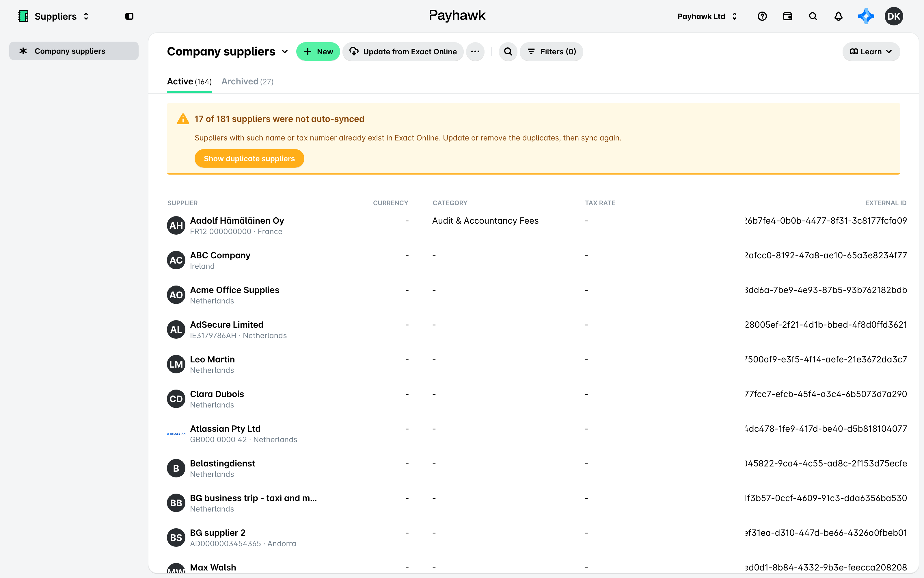The height and width of the screenshot is (578, 924).
Task: Select Company suppliers in sidebar
Action: pyautogui.click(x=74, y=51)
